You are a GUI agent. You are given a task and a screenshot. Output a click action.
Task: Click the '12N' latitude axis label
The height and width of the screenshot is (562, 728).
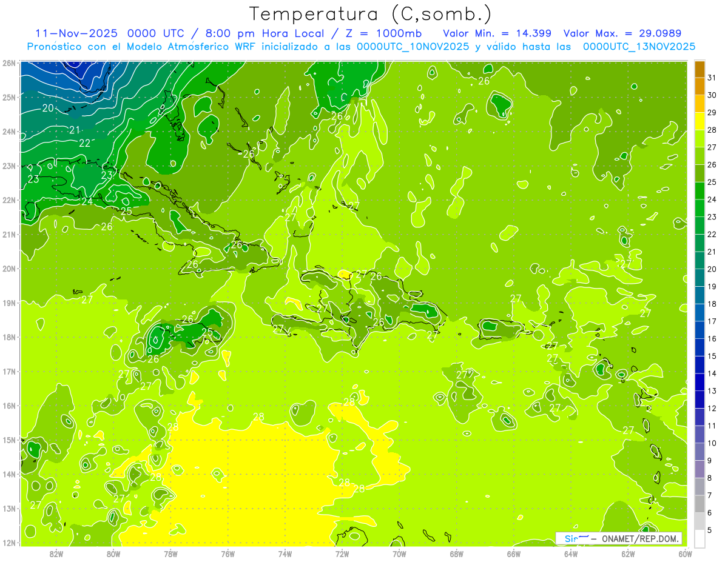tap(9, 543)
